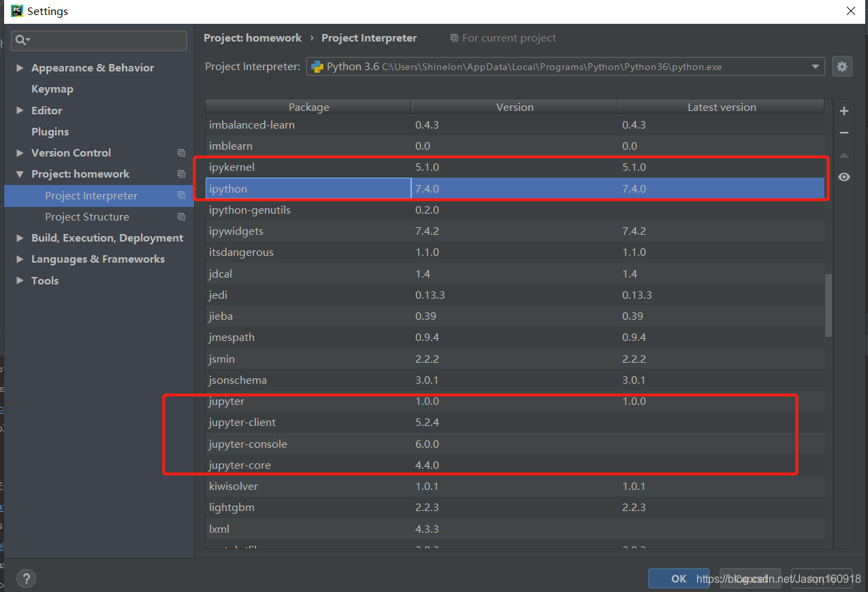Select the jmespath package row
Screen dimensions: 868x592
click(x=515, y=338)
